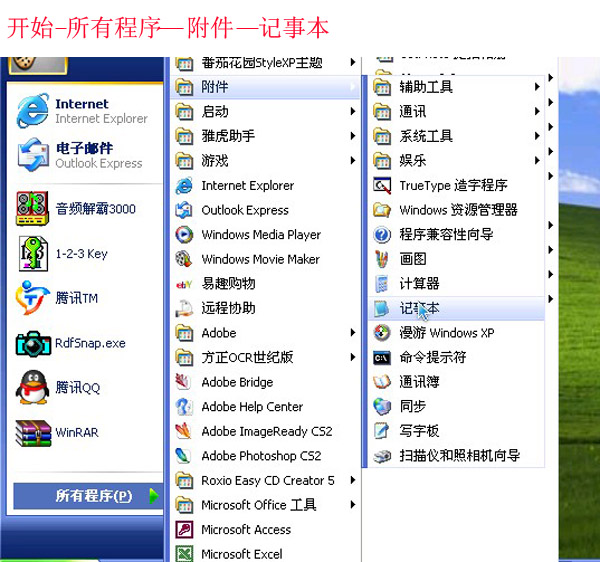Open the Adobe Bridge icon

(183, 382)
